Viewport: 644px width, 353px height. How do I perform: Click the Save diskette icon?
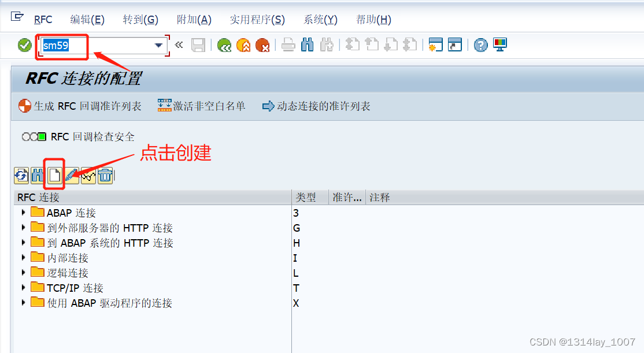click(198, 45)
